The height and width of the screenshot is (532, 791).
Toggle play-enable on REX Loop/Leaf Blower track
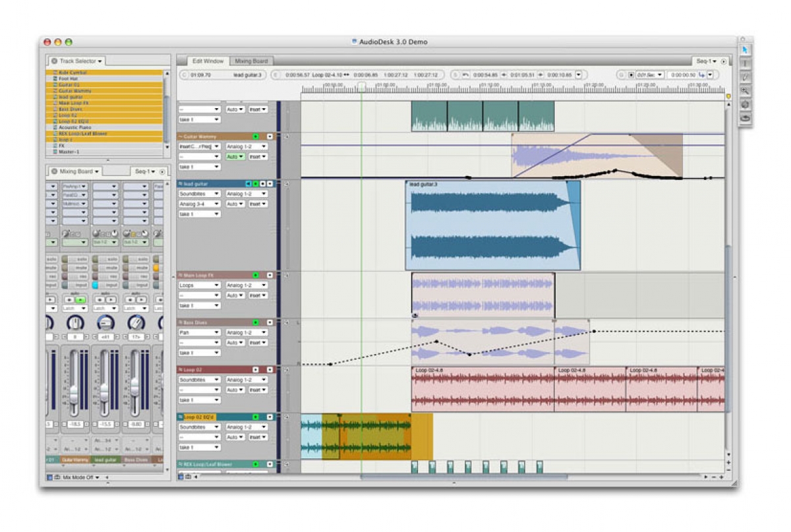coord(256,464)
